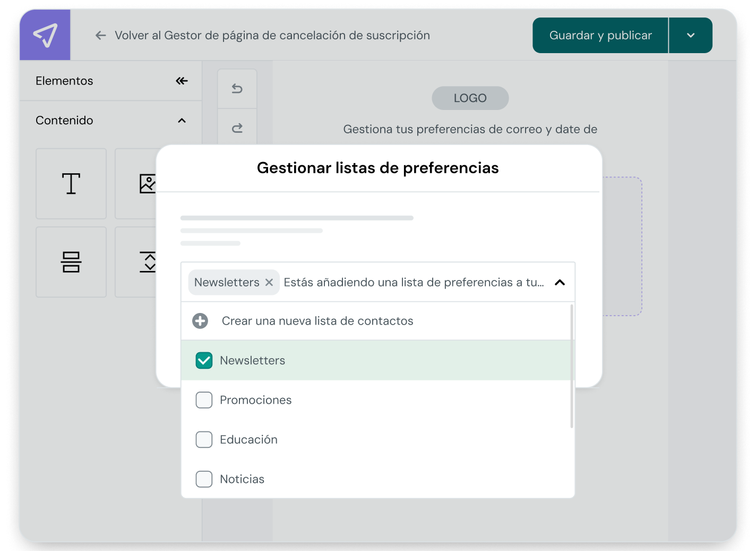Close the list dropdown with the chevron in the field

click(559, 282)
